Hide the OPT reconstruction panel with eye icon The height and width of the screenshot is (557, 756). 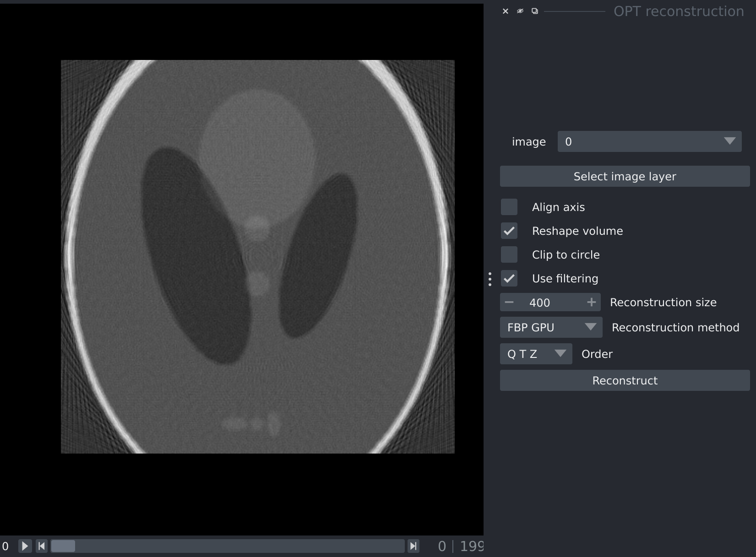[520, 11]
